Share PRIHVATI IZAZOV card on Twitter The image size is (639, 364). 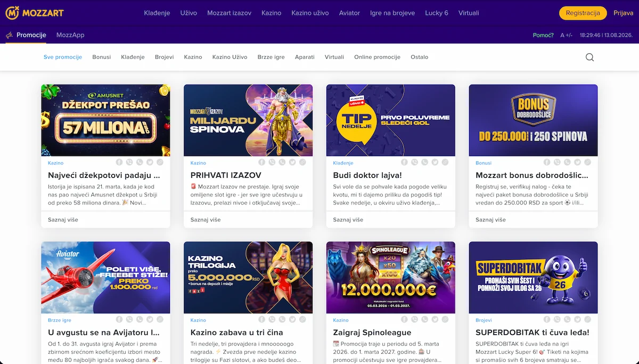click(292, 162)
